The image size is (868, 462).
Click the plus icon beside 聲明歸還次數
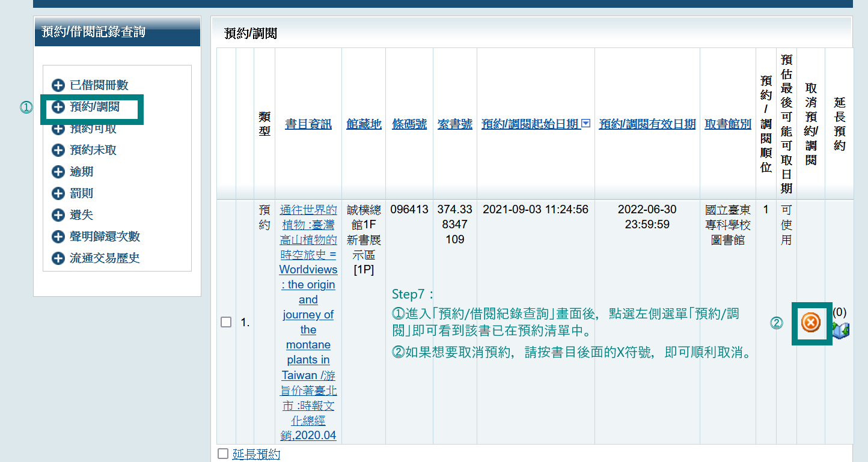click(x=58, y=237)
